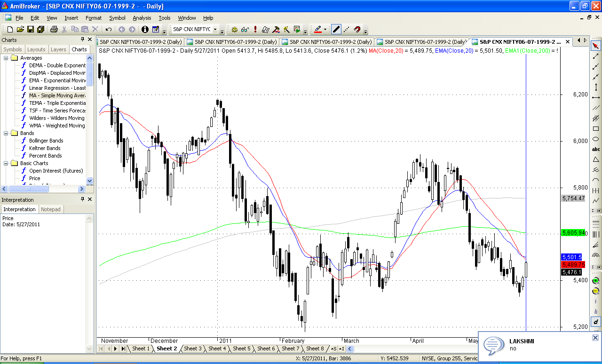Click the Save floppy disk icon
This screenshot has height=364, width=602.
[x=31, y=29]
